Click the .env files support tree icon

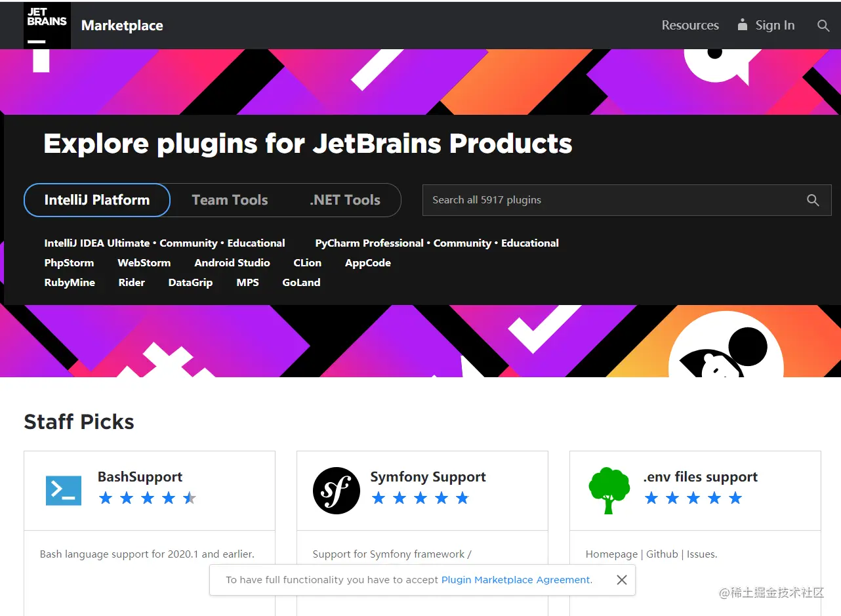pos(609,491)
